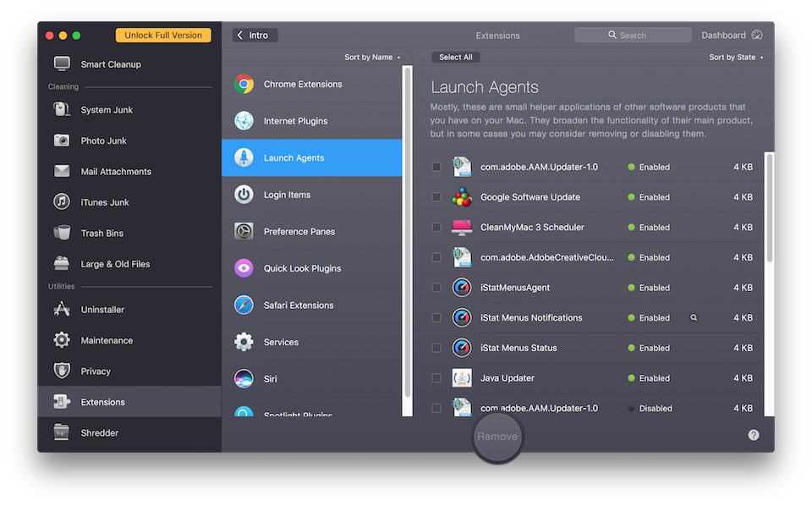Open the Login Items power icon
Viewport: 812px width, 506px height.
[244, 195]
